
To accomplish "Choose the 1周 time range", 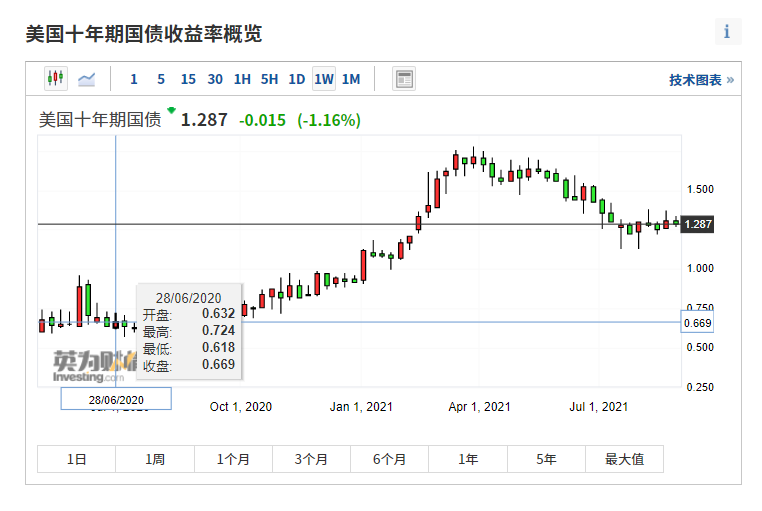I will click(x=155, y=459).
